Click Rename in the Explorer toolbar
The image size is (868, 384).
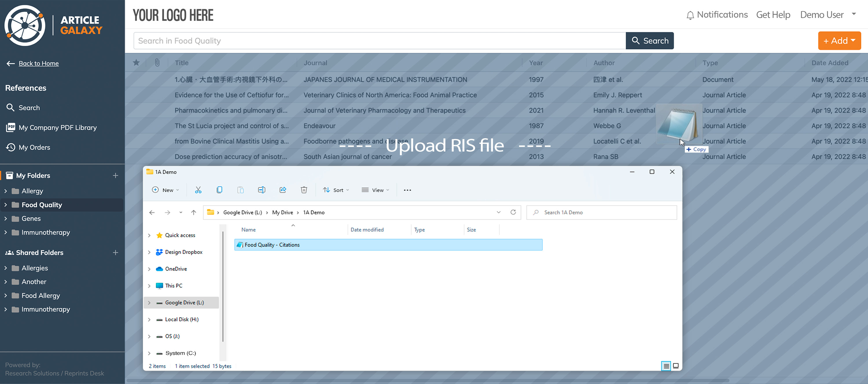(x=262, y=190)
